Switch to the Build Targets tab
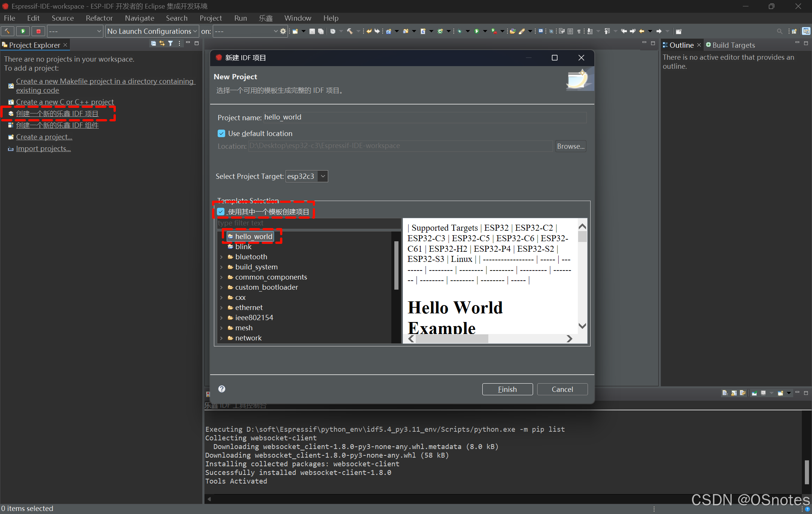The height and width of the screenshot is (514, 812). [733, 45]
